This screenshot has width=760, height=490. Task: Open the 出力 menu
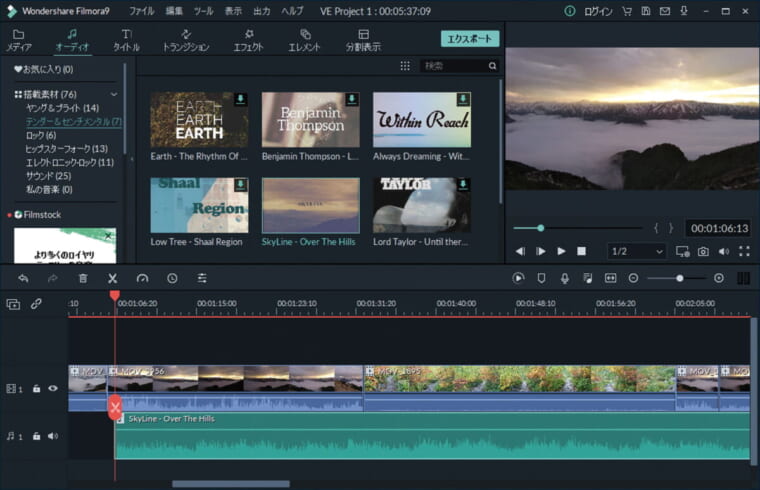click(262, 11)
